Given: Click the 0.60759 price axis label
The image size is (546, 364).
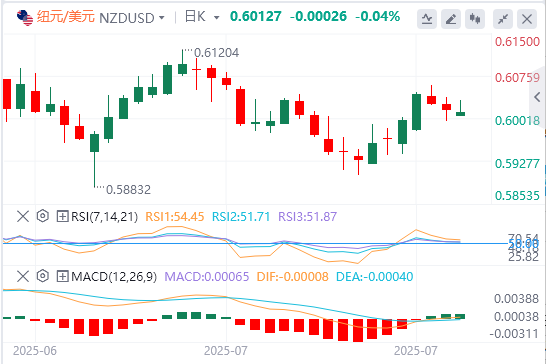Looking at the screenshot, I should (x=517, y=78).
